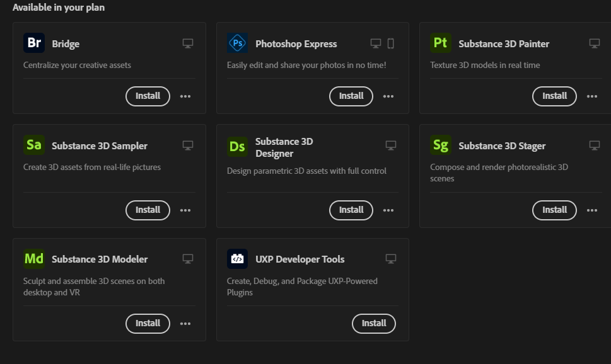Install Photoshop Express
The height and width of the screenshot is (364, 611).
351,96
